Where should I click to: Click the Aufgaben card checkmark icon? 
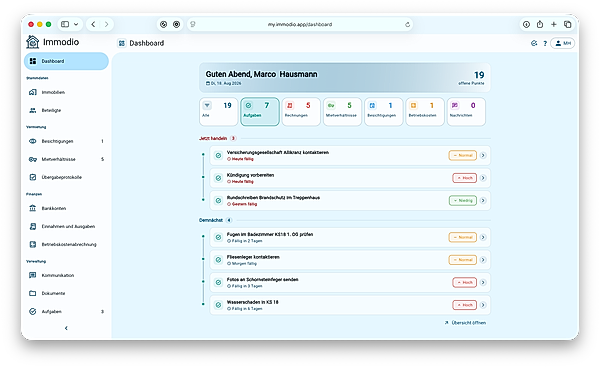pyautogui.click(x=248, y=105)
